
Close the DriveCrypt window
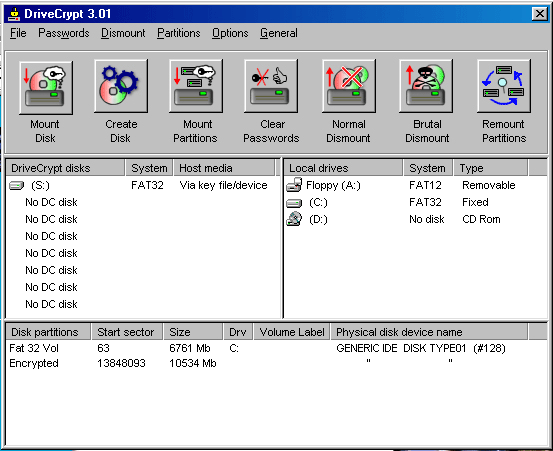[x=539, y=14]
